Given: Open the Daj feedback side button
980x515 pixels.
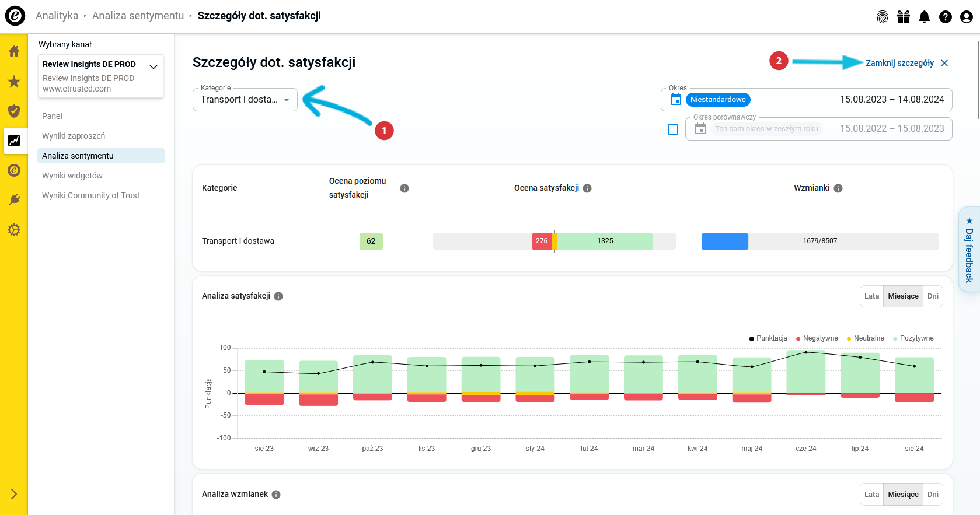Looking at the screenshot, I should (x=969, y=249).
